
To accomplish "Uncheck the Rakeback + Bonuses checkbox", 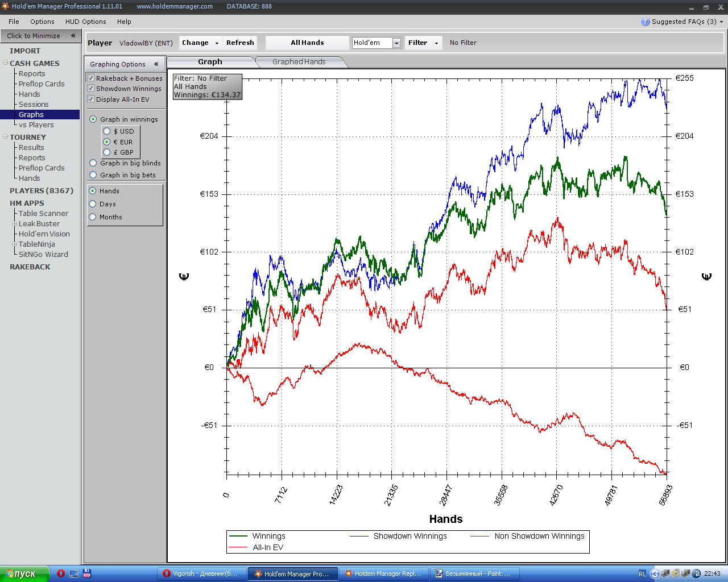I will coord(90,78).
